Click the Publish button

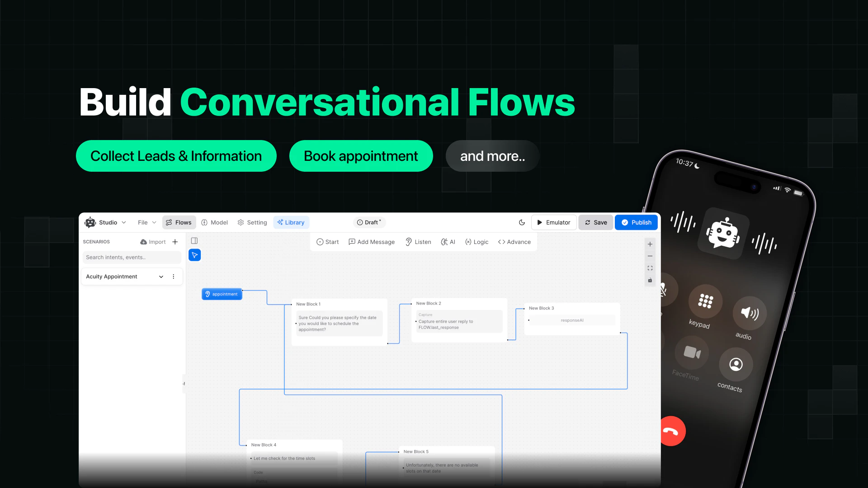coord(636,222)
